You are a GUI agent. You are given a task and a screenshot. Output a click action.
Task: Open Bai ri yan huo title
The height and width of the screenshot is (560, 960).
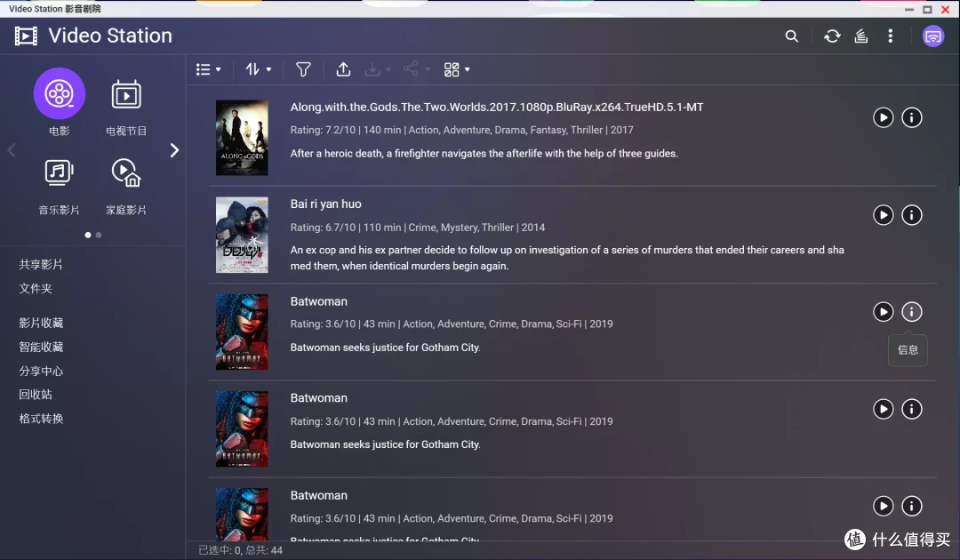pos(325,204)
